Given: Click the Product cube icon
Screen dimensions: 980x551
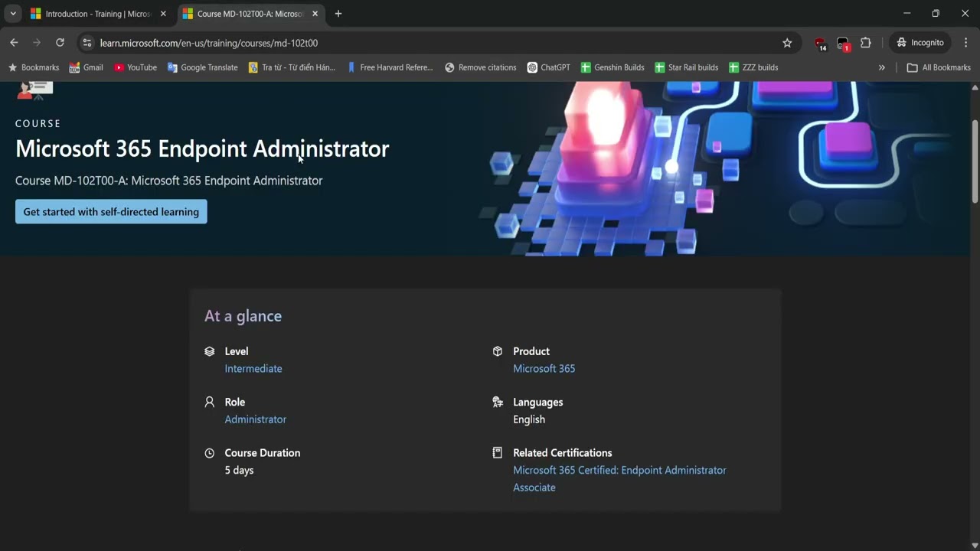Looking at the screenshot, I should point(498,351).
